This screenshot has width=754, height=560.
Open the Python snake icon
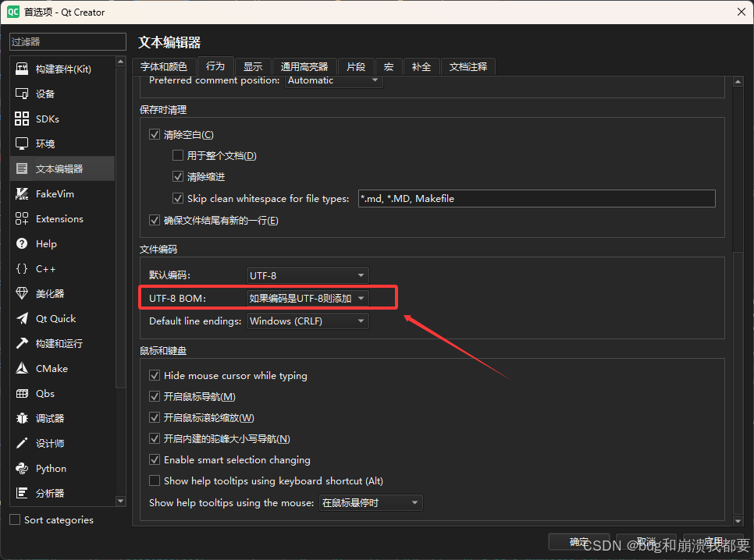(22, 468)
